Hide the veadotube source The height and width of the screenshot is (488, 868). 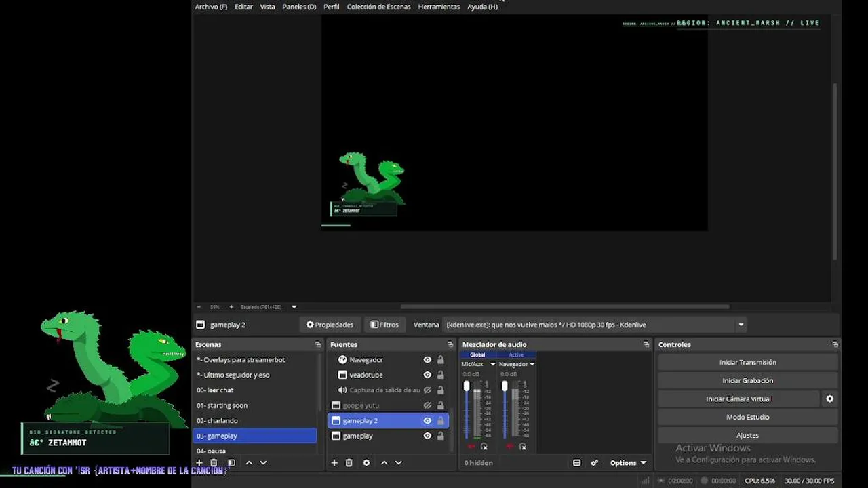tap(427, 375)
